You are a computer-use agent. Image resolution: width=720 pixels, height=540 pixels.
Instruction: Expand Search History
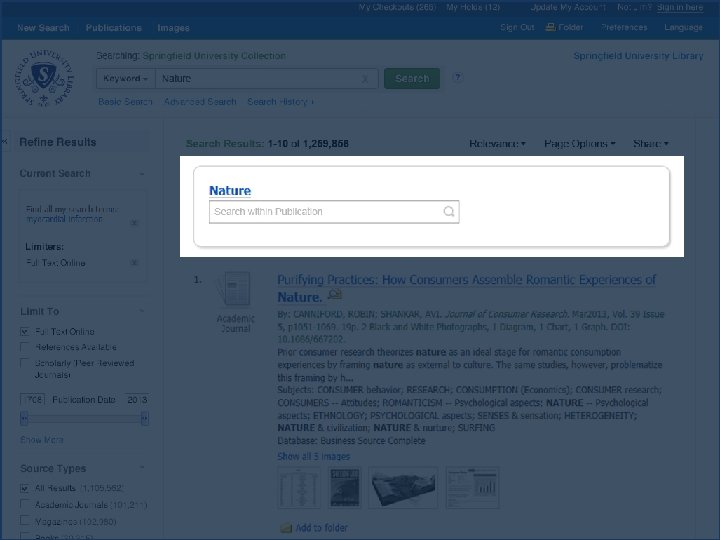coord(280,101)
